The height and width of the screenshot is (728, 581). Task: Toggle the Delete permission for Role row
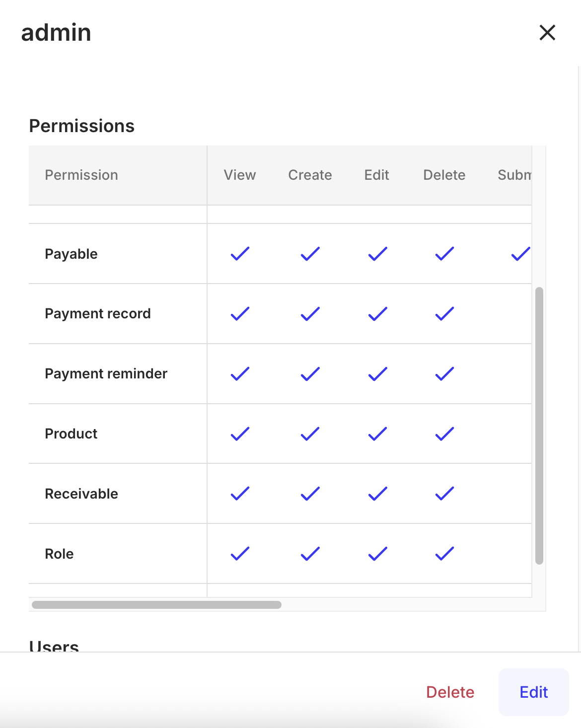443,553
